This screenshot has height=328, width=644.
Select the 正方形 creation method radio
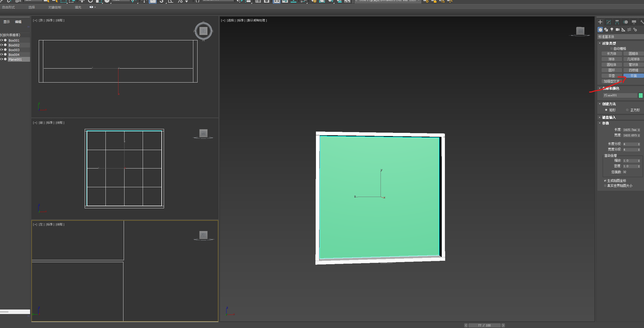click(627, 110)
